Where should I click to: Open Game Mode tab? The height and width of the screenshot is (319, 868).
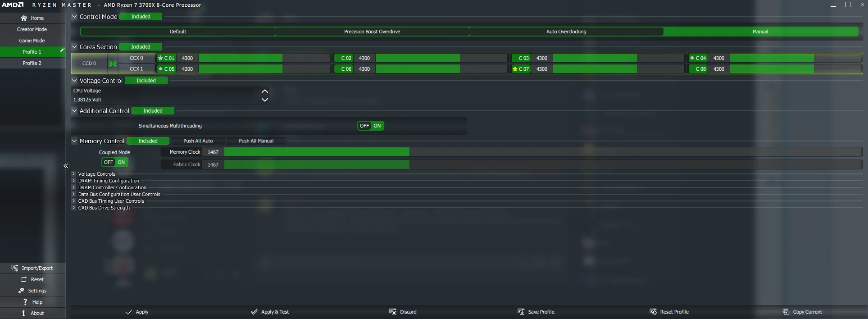point(32,41)
